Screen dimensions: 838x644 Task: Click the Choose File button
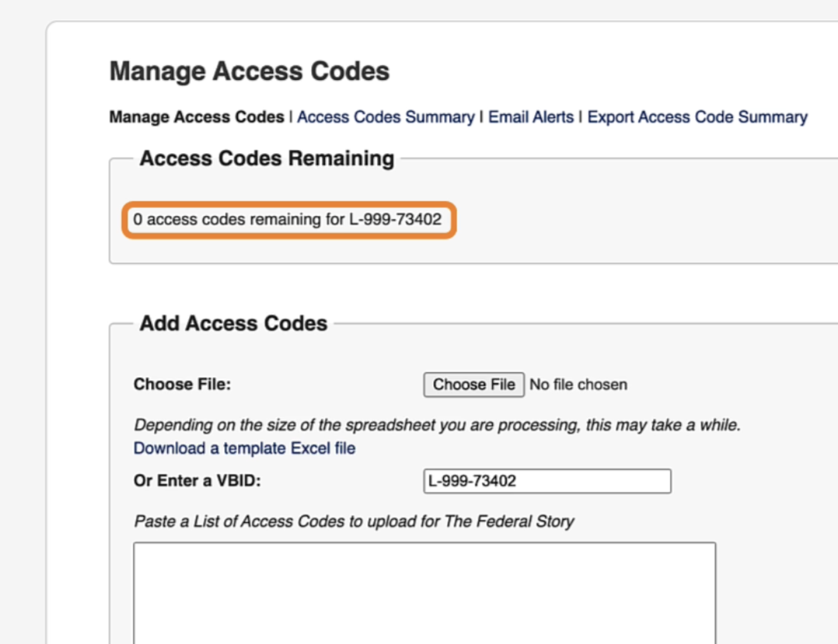click(x=474, y=384)
